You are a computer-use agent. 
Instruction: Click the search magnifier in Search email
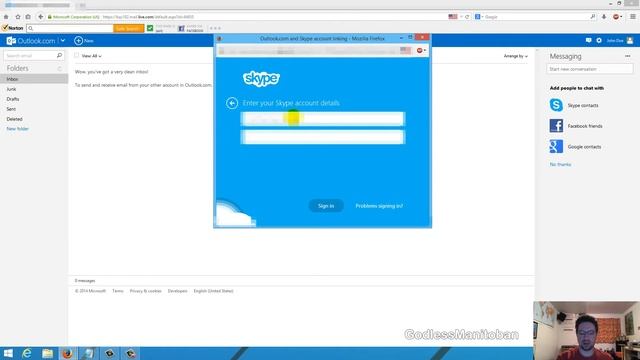coord(60,55)
